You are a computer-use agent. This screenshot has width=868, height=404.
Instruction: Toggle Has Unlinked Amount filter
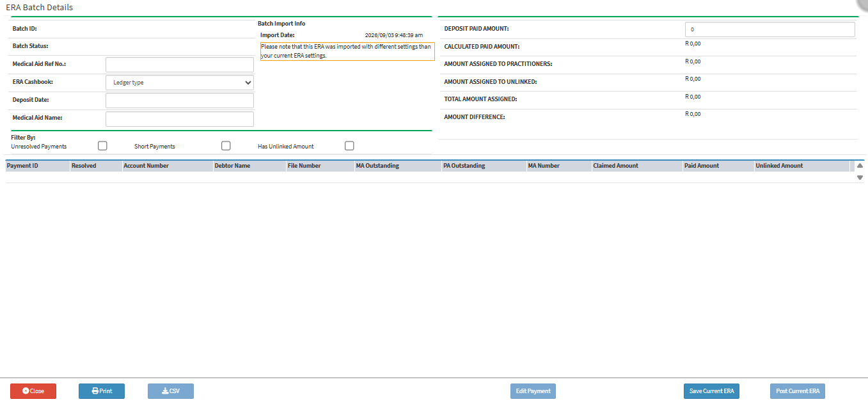[349, 146]
